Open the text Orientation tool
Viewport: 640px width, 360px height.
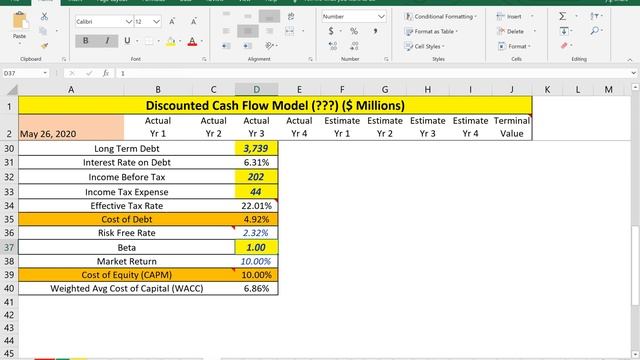(269, 46)
